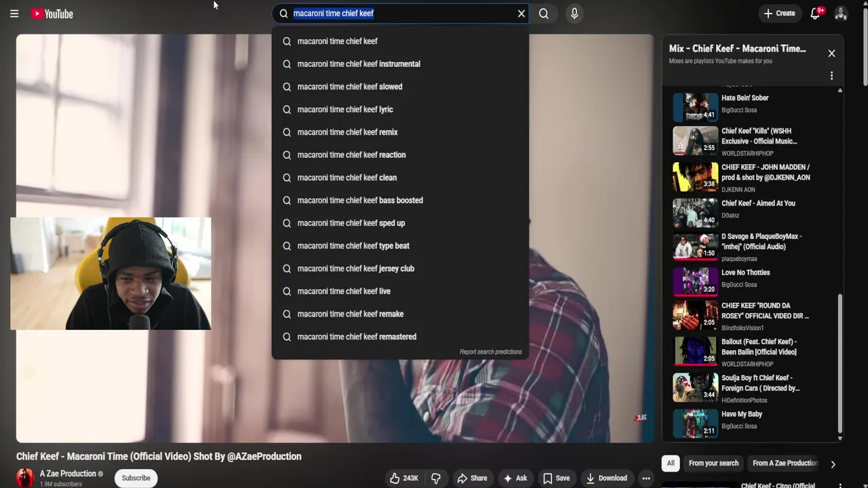Open 'ROUND DA ROSEY' official video

751,316
